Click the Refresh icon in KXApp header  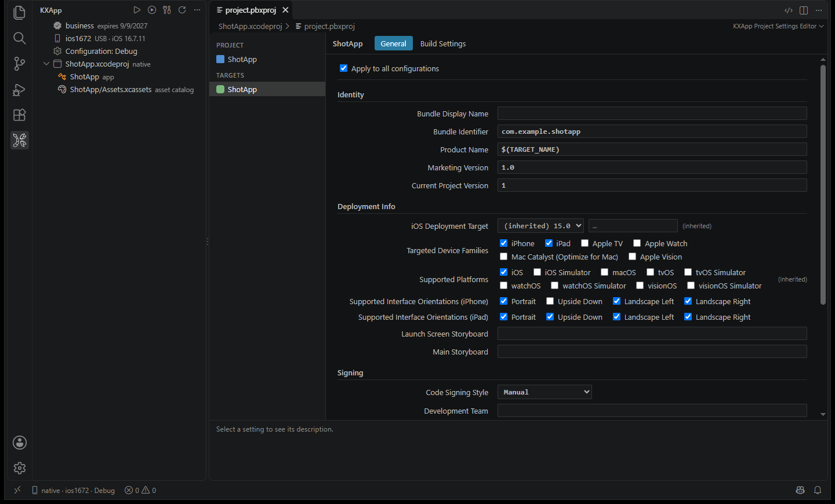pos(182,10)
